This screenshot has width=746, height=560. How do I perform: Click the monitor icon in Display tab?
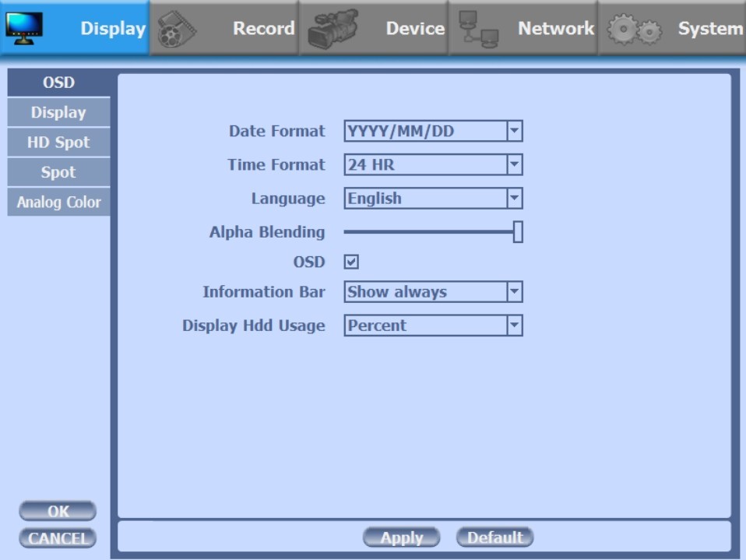pos(23,28)
